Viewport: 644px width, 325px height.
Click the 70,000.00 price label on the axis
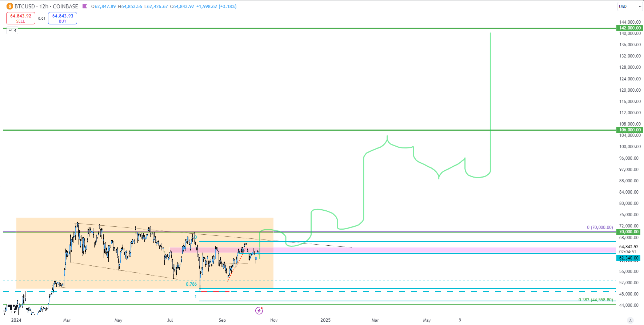point(629,232)
